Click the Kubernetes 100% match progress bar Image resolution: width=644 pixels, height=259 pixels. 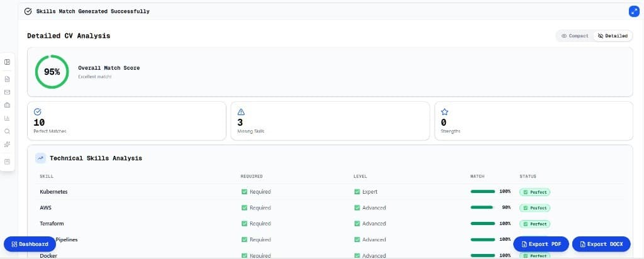pos(482,191)
